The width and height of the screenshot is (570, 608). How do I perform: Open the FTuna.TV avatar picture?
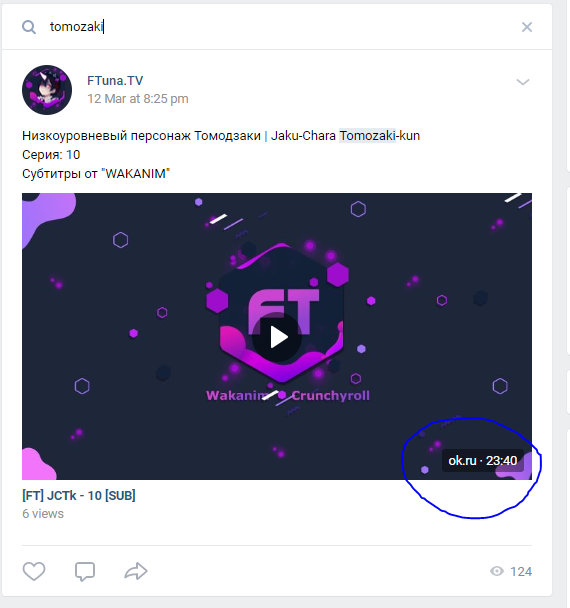tap(47, 90)
